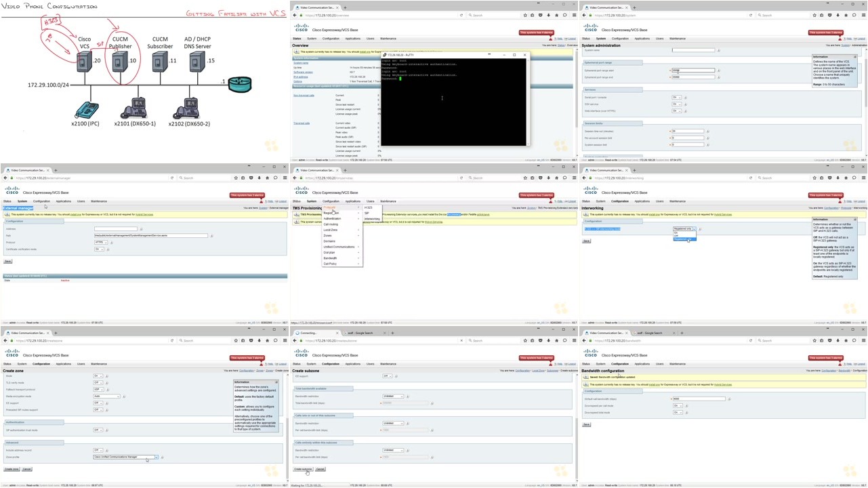Screen dimensions: 868x488
Task: Close the Information panel on System administration page
Action: click(854, 57)
